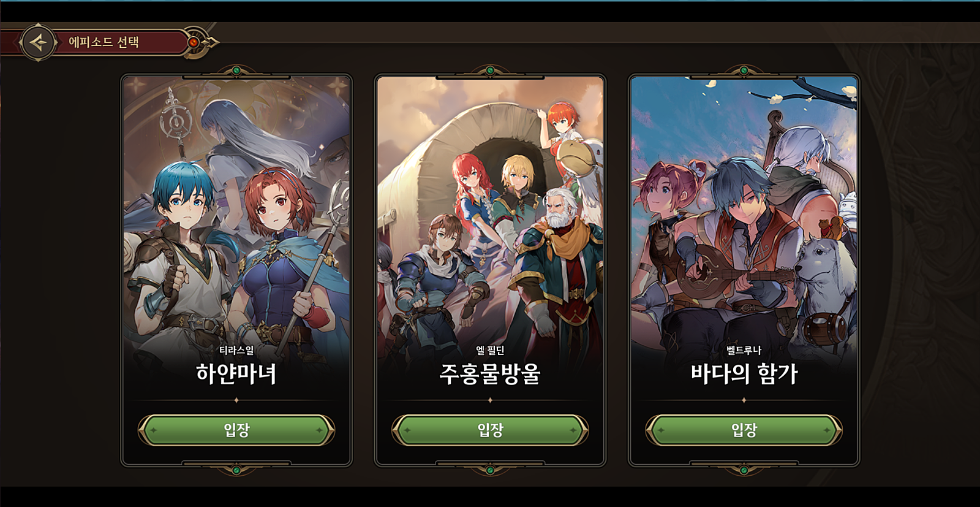This screenshot has width=980, height=507.
Task: Click the red gem ornament beside 에피소드 선택
Action: coord(194,42)
